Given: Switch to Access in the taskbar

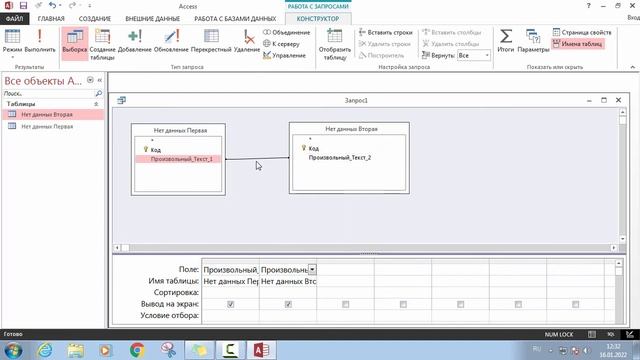Looking at the screenshot, I should tap(261, 350).
